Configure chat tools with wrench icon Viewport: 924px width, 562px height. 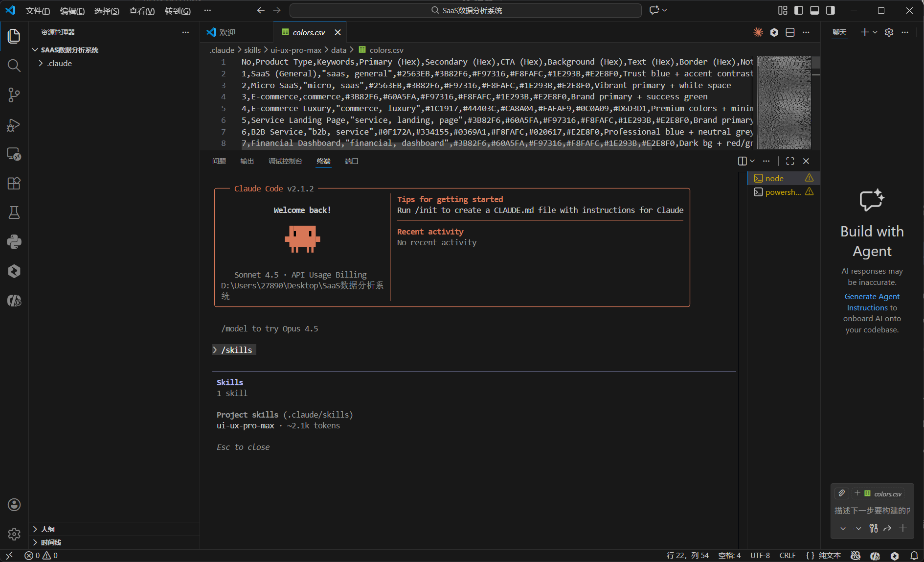874,528
